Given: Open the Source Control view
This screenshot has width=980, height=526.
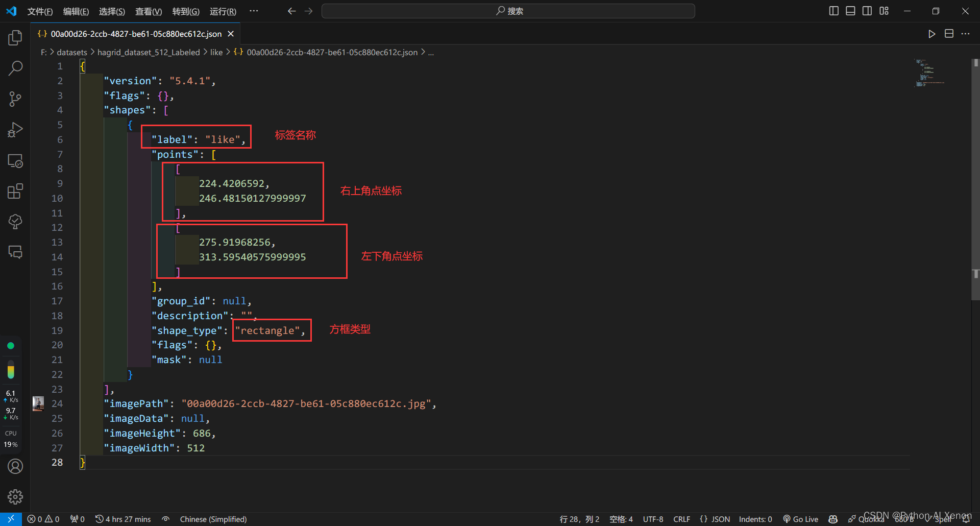Looking at the screenshot, I should [15, 99].
